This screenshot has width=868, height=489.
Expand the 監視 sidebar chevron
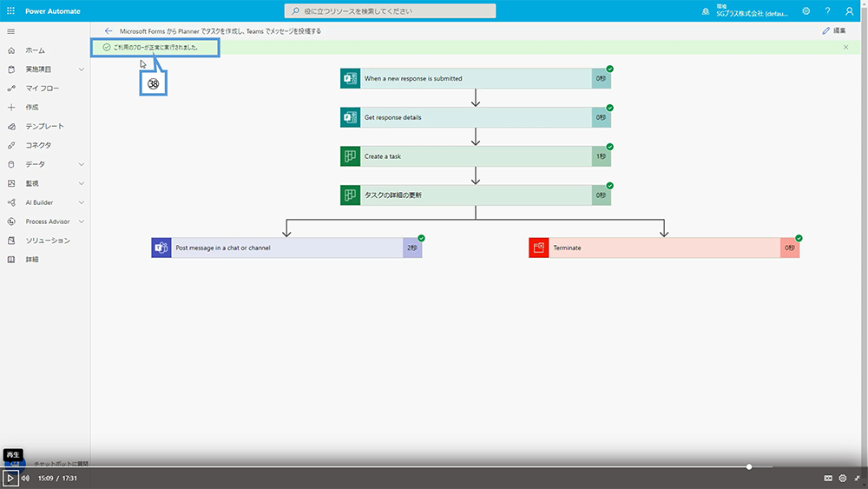point(82,183)
